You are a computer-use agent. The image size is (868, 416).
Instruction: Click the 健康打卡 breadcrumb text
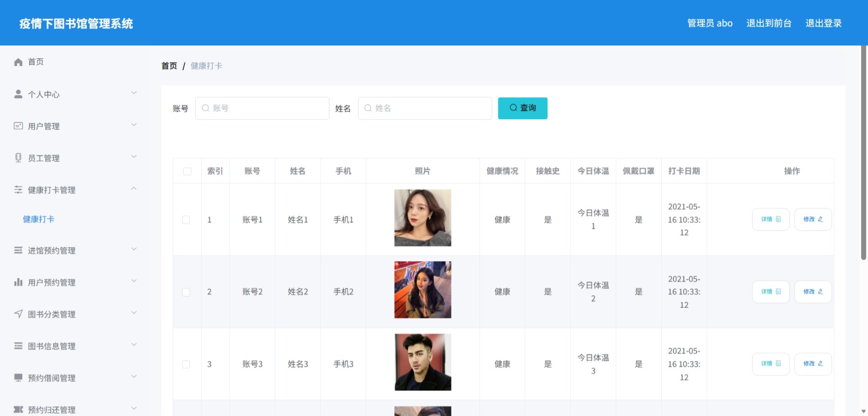(x=206, y=66)
